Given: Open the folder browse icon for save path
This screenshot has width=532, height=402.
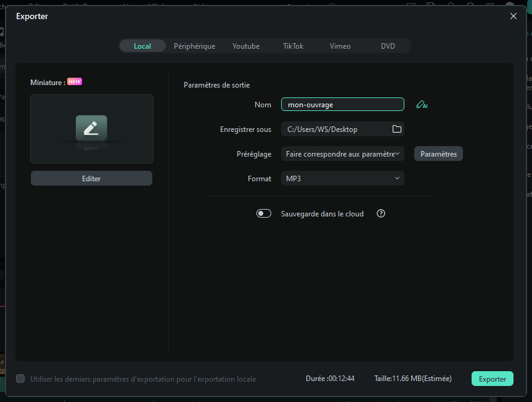Looking at the screenshot, I should pyautogui.click(x=396, y=129).
